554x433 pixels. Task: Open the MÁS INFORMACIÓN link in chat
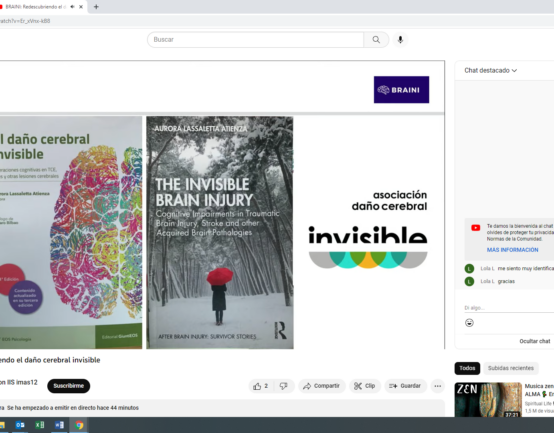tap(512, 250)
